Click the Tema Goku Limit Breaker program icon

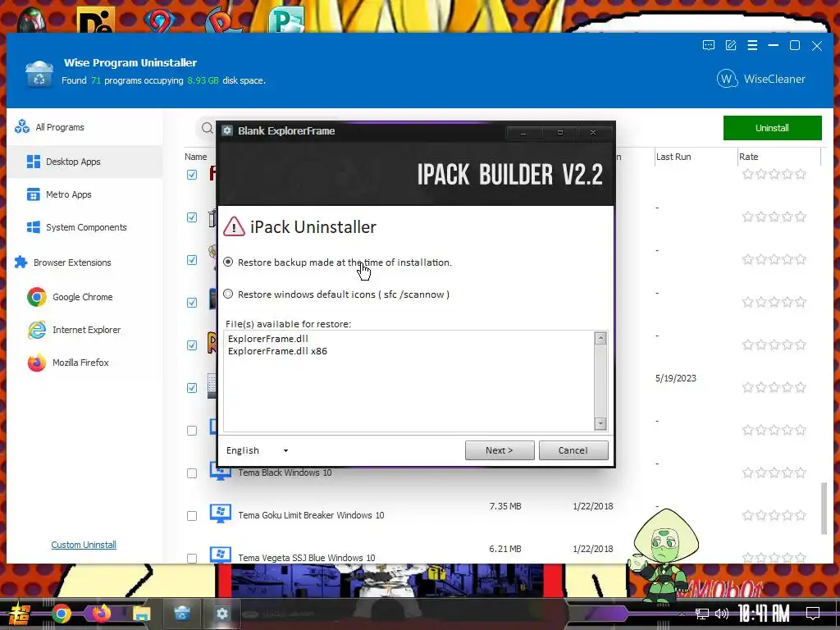point(220,514)
